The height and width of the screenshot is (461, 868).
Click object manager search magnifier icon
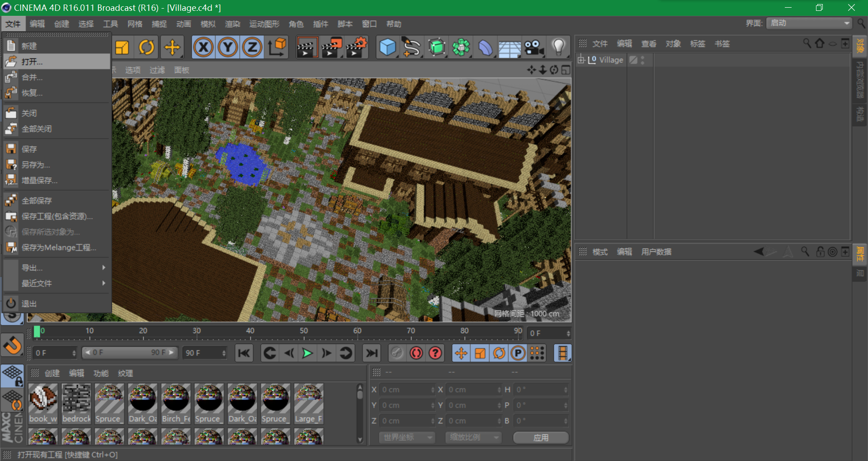pos(807,43)
